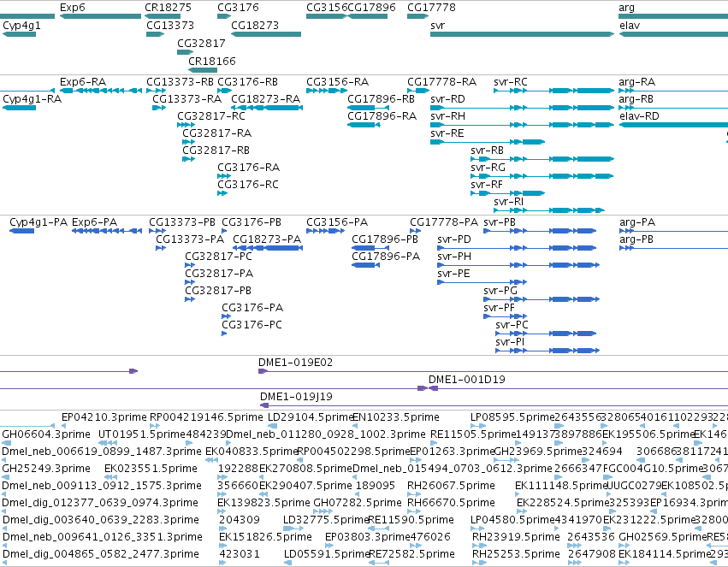Select the CG3176-RA transcript label

click(248, 168)
